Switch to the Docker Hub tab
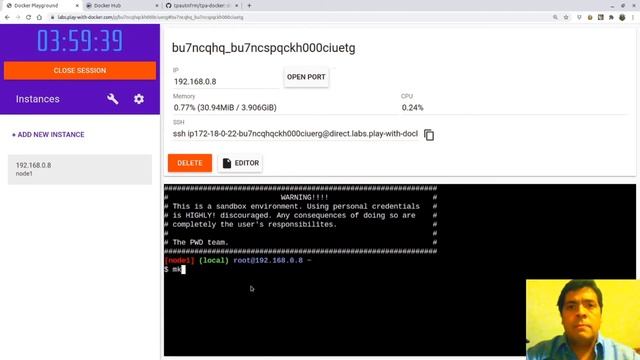This screenshot has height=360, width=640. tap(122, 6)
